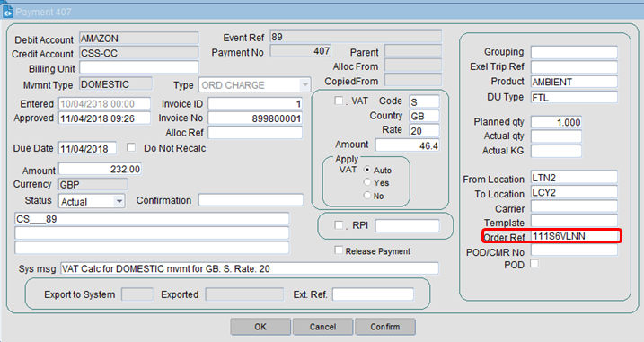Tick the VAT checkbox

click(339, 101)
